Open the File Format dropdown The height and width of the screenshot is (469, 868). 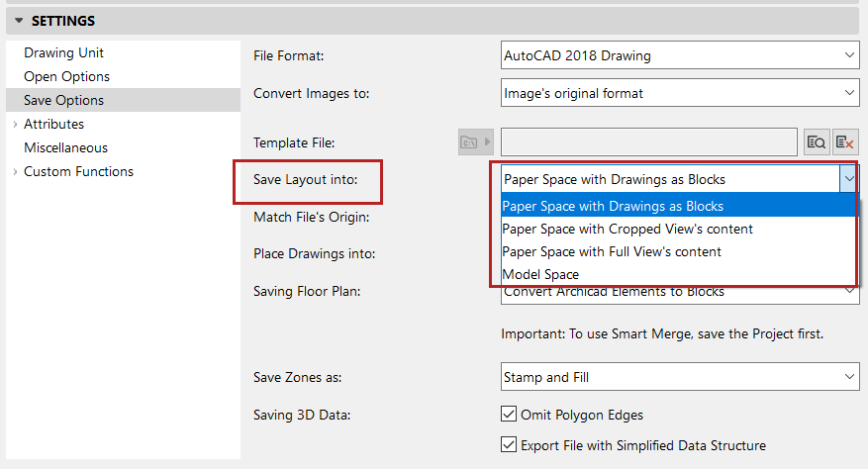click(x=679, y=55)
